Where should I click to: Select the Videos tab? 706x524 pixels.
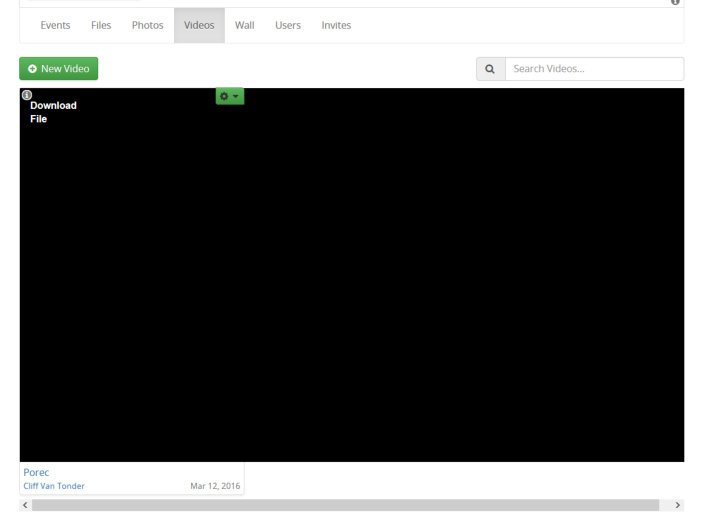pyautogui.click(x=199, y=25)
